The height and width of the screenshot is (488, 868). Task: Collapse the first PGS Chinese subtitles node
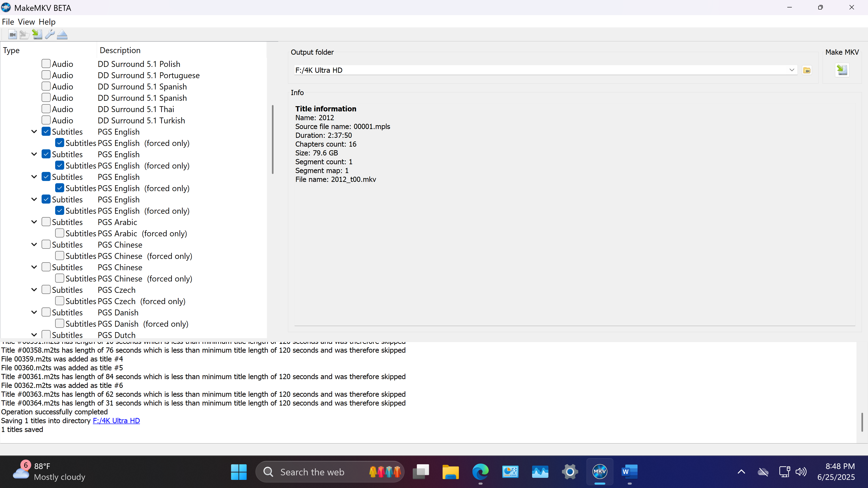tap(34, 244)
